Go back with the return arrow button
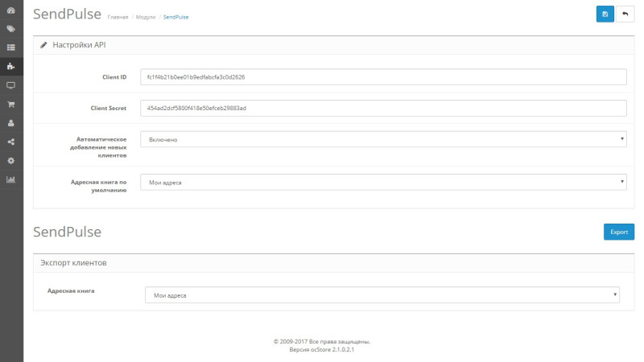Screen dimensions: 644x362 click(x=625, y=14)
